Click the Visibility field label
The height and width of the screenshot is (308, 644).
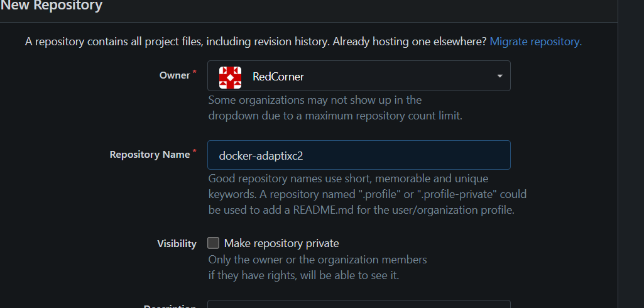point(177,244)
